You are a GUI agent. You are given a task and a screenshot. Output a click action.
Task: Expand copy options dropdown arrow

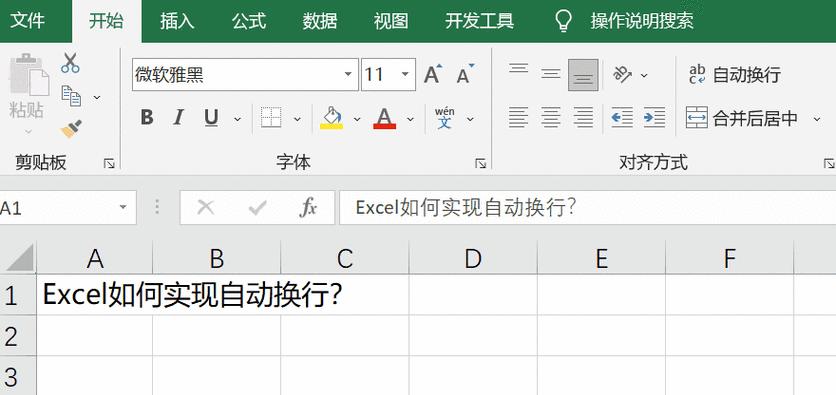[x=97, y=97]
